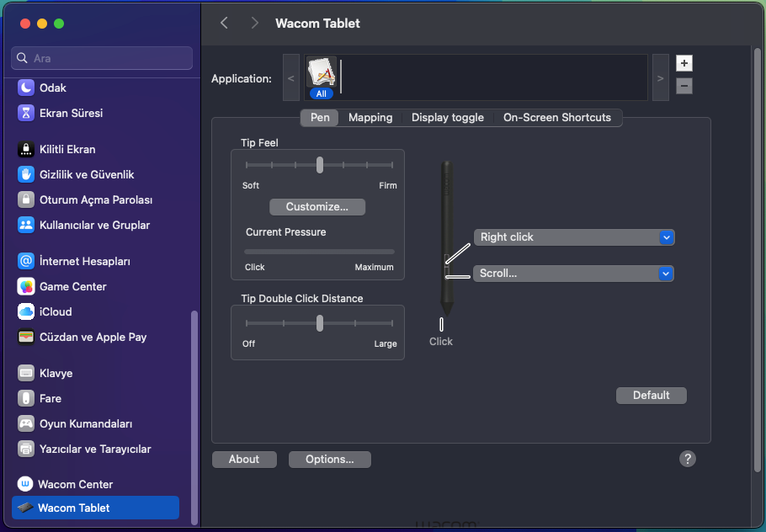The image size is (766, 532).
Task: Select Kullanıcılar ve Gruplar label
Action: click(95, 226)
